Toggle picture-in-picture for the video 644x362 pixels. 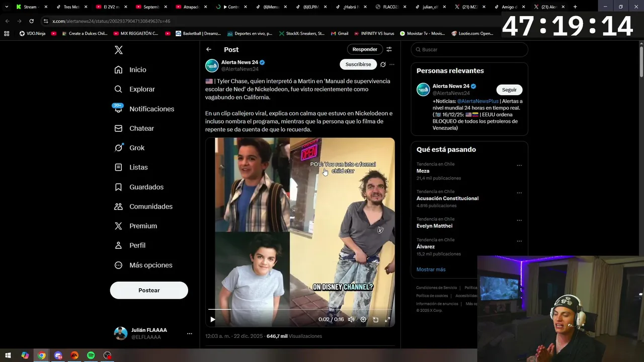[375, 319]
